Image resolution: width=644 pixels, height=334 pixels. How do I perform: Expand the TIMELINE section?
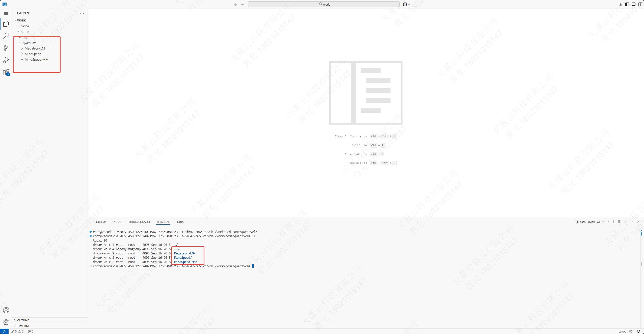click(50, 326)
